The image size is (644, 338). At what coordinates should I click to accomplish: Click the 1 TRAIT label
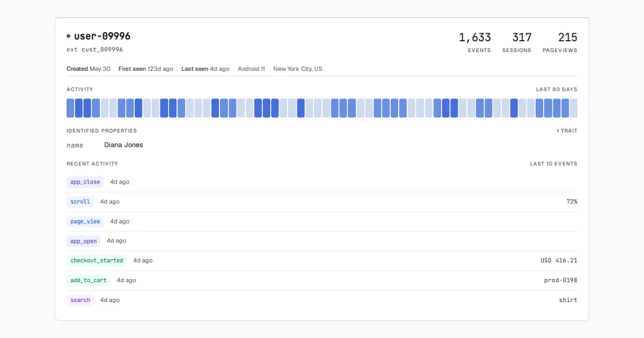567,131
